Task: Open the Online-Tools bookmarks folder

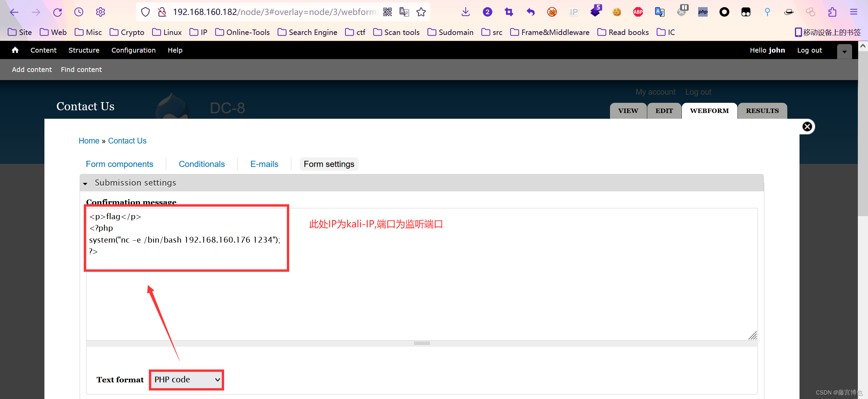Action: pos(243,32)
